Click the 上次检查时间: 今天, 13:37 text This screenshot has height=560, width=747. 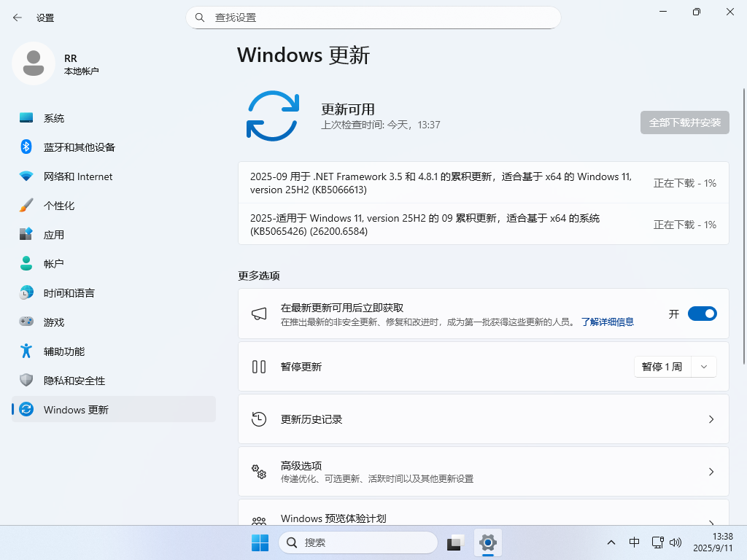tap(380, 125)
